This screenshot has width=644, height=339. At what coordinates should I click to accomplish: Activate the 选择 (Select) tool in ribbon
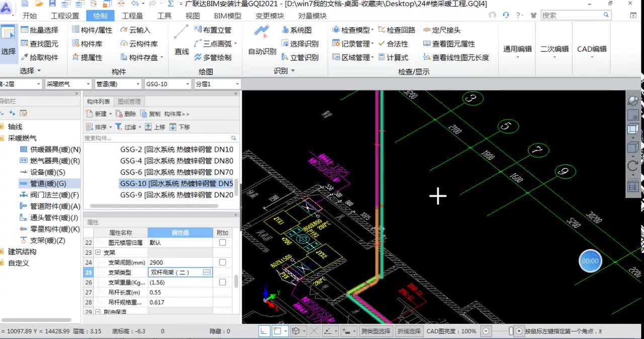coord(9,42)
